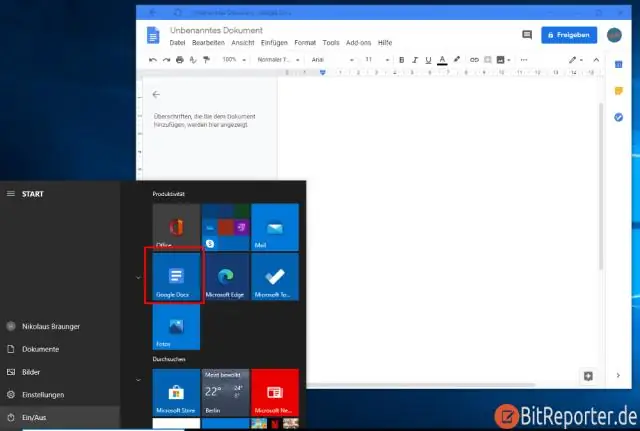This screenshot has height=431, width=640.
Task: Open the account avatar menu
Action: pyautogui.click(x=614, y=35)
